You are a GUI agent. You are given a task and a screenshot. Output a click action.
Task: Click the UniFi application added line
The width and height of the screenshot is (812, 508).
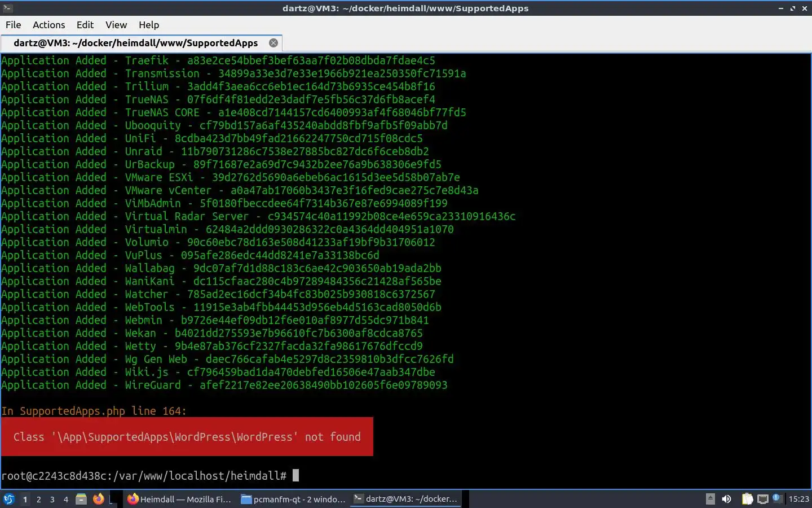tap(212, 138)
